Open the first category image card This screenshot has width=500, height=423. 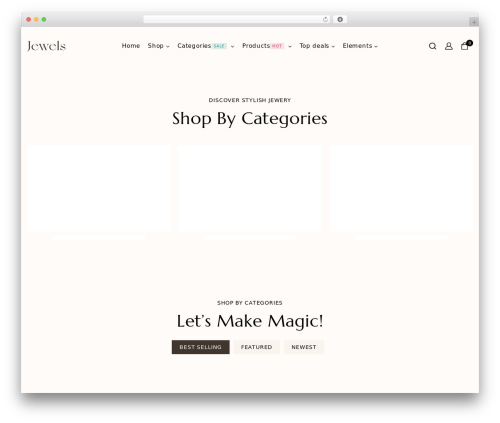tap(99, 188)
